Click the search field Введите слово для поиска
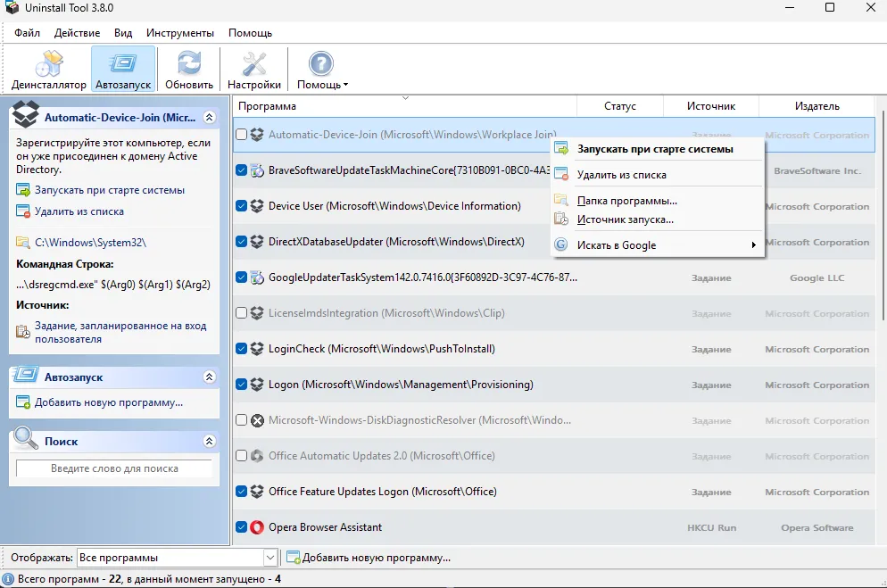The width and height of the screenshot is (887, 588). point(114,468)
